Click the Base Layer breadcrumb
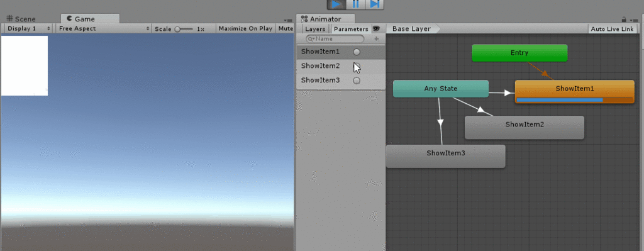The image size is (644, 251). click(x=412, y=29)
